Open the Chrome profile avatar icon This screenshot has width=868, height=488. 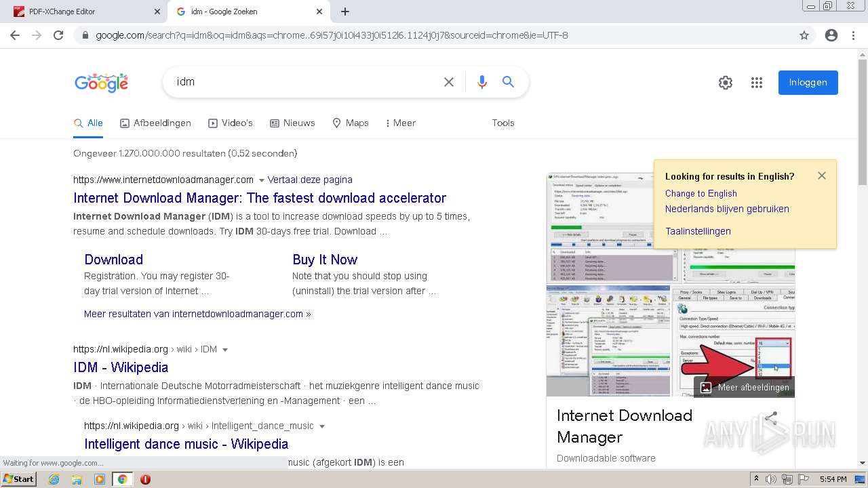point(831,35)
